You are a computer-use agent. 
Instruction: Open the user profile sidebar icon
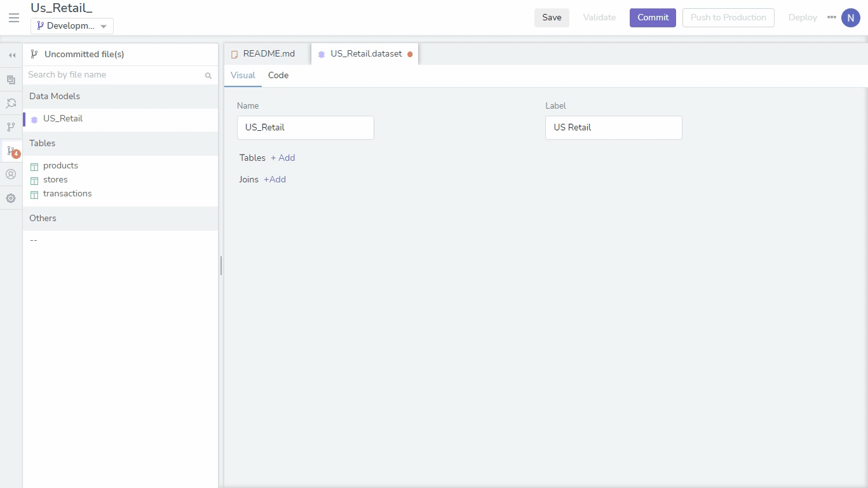[x=11, y=174]
